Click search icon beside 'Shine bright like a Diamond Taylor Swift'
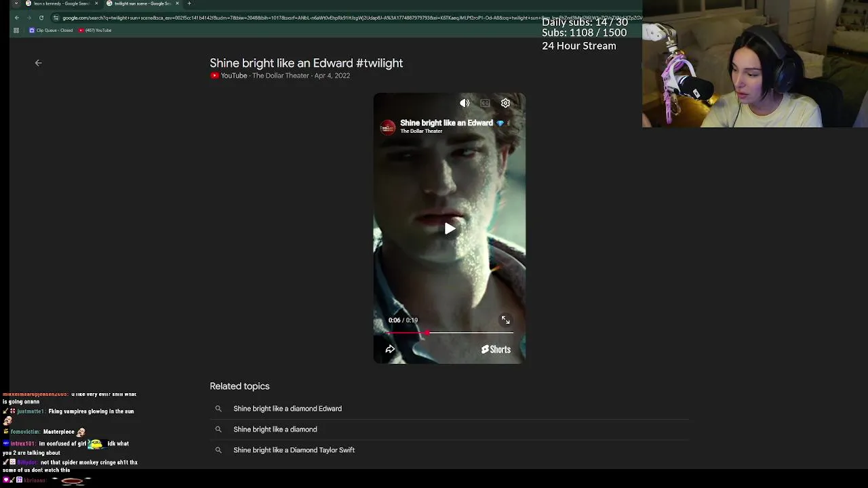The image size is (868, 488). click(x=218, y=450)
